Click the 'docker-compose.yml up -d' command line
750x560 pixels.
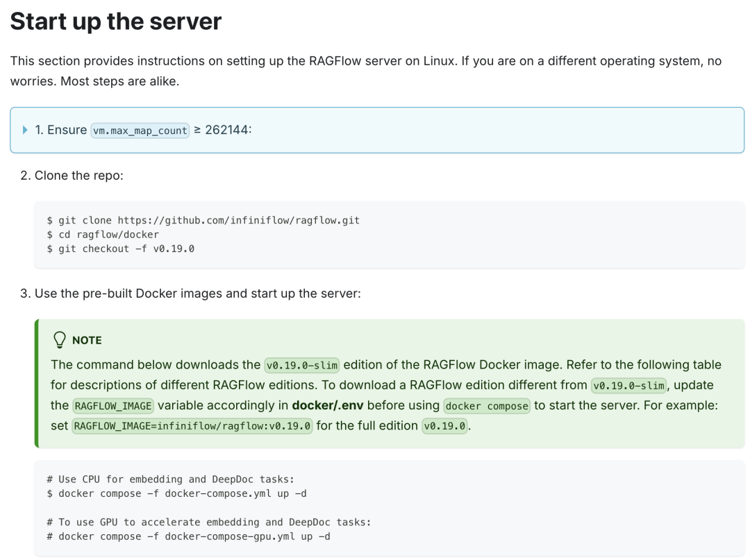click(176, 493)
